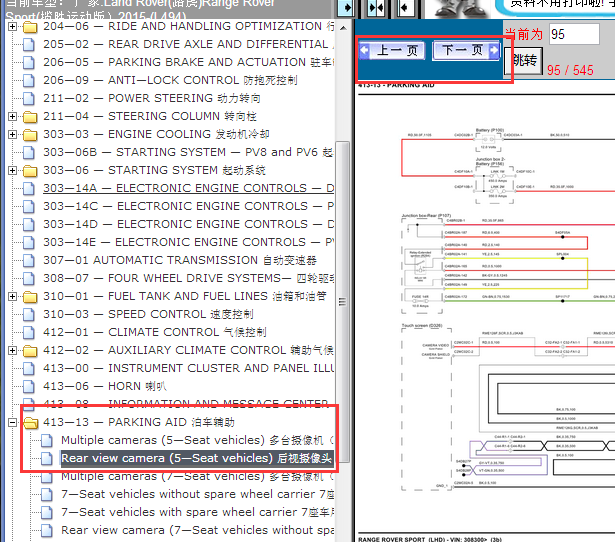
Task: Click document icon of 7-Seat with spare wheel carrier
Action: point(47,513)
